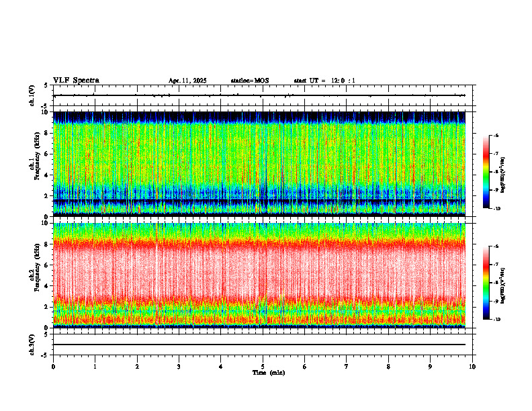Click the "-6" label on ch.1 color scale
Screen dimensions: 532x411
tap(496, 135)
